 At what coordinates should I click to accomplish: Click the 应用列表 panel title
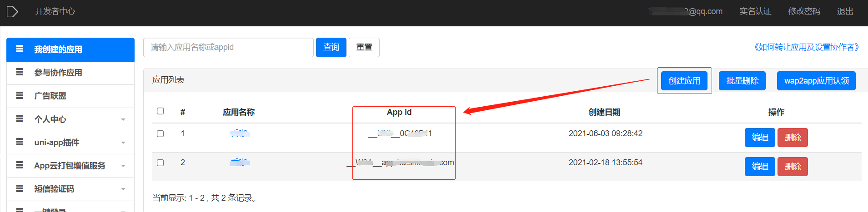pyautogui.click(x=168, y=80)
